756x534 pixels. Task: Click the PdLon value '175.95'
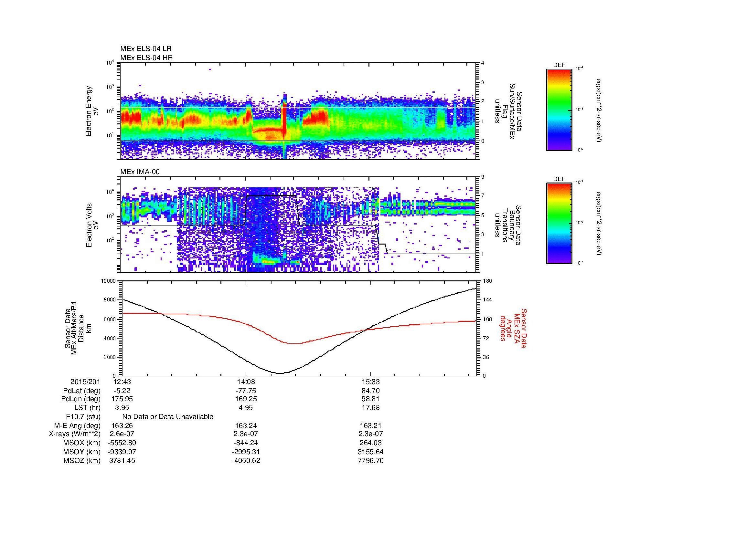click(x=122, y=399)
